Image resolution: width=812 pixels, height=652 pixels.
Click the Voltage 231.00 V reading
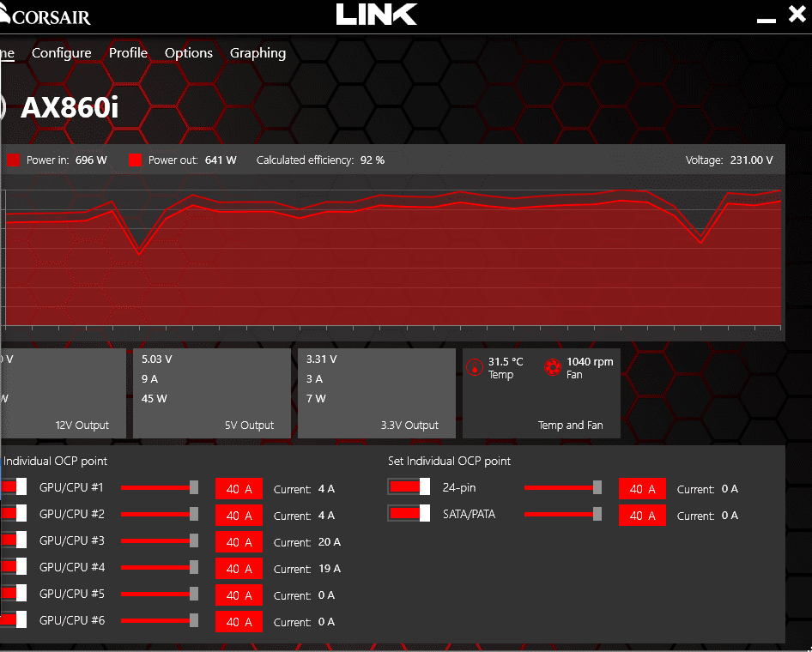pyautogui.click(x=729, y=160)
